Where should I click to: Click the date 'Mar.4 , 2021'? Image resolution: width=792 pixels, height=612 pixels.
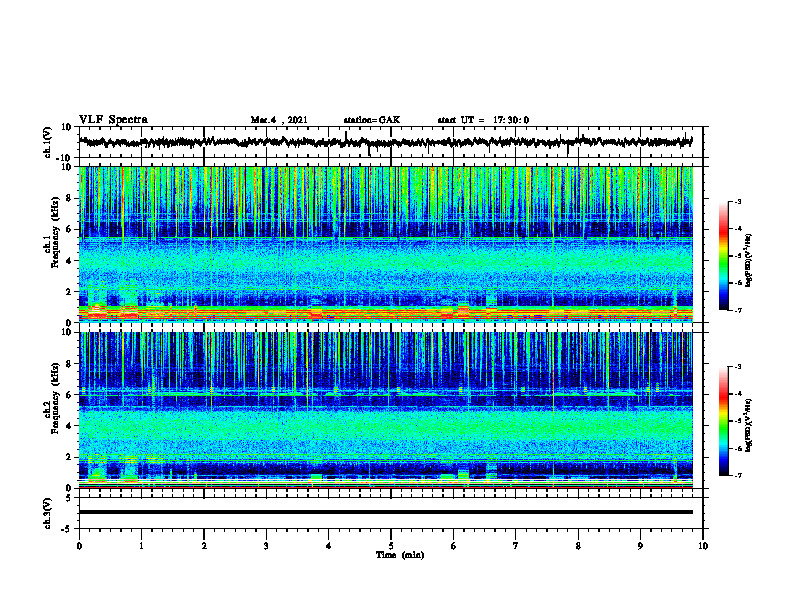click(x=279, y=120)
